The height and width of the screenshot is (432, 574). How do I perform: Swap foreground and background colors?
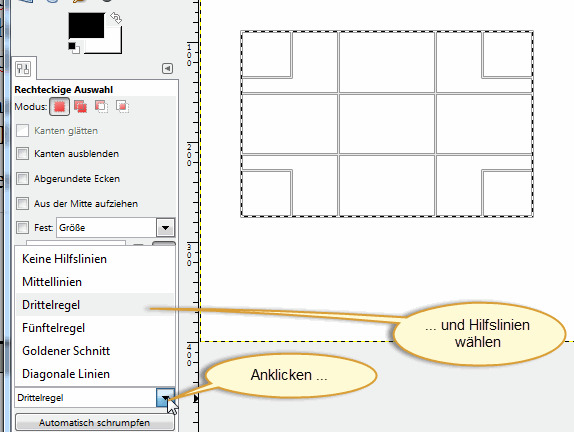116,18
